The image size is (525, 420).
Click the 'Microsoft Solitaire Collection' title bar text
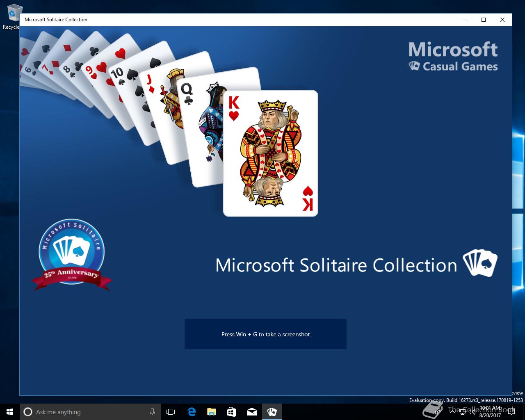click(x=56, y=20)
